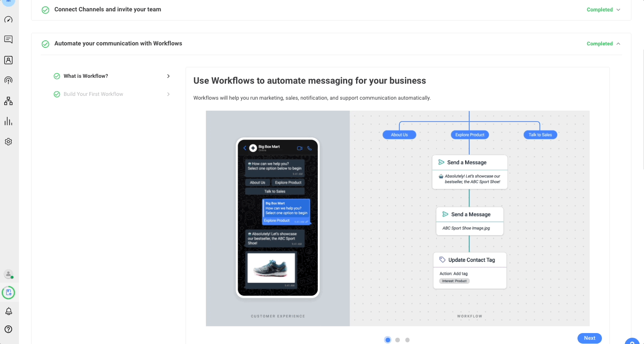Image resolution: width=644 pixels, height=344 pixels.
Task: Open the Help question mark icon
Action: [8, 329]
